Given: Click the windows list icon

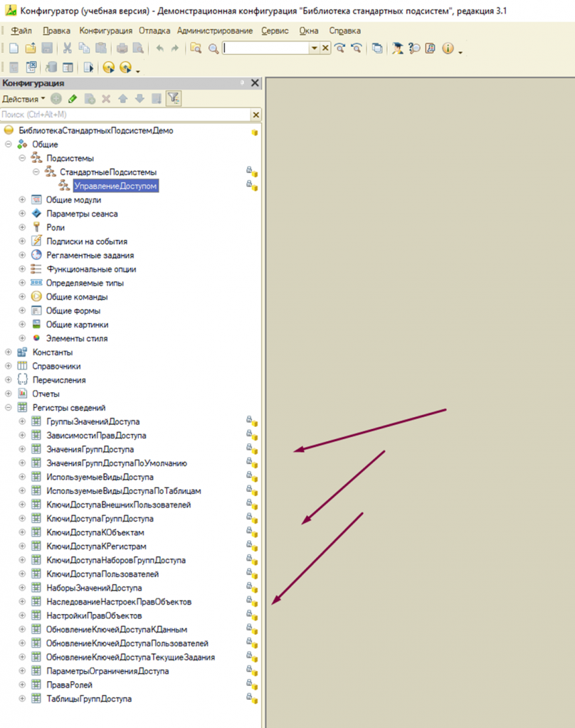Looking at the screenshot, I should tap(377, 48).
